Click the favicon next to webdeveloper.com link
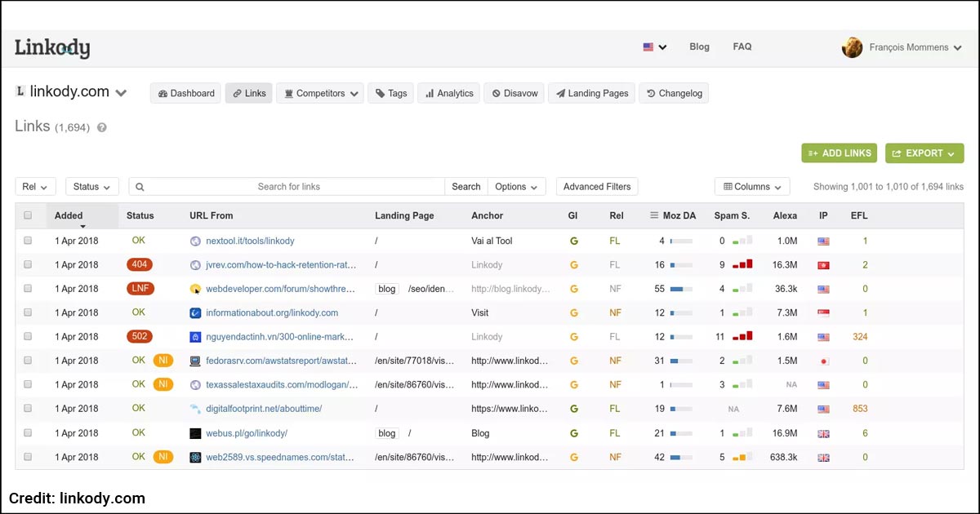This screenshot has height=514, width=980. coord(195,289)
